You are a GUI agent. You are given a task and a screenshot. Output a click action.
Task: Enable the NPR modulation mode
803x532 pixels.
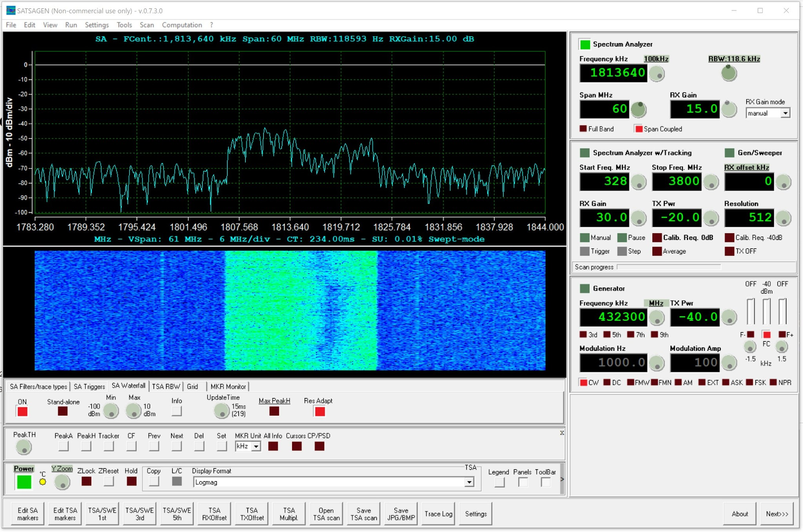coord(773,382)
